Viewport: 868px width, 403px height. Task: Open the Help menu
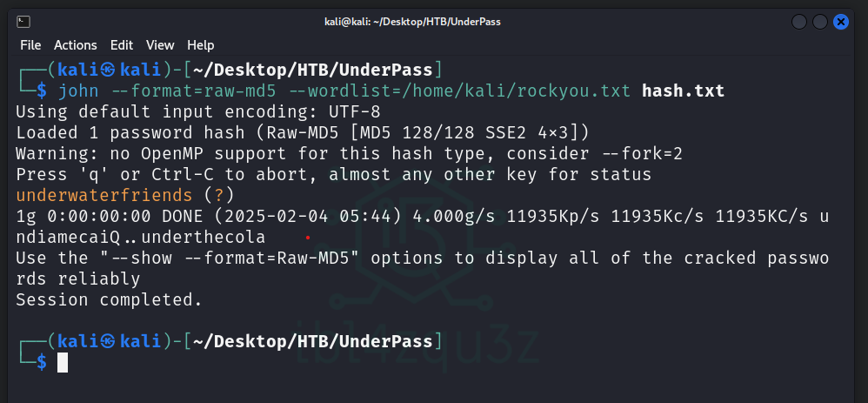(201, 44)
